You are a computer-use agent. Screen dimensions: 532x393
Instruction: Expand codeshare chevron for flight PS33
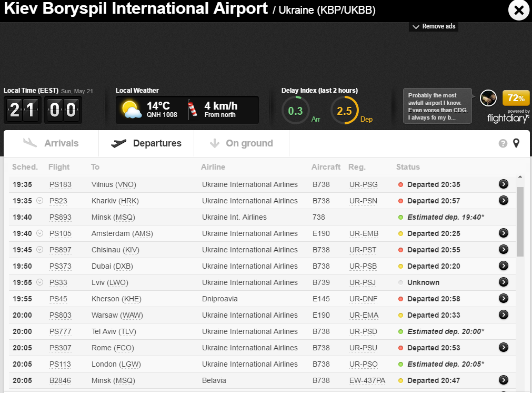point(40,282)
